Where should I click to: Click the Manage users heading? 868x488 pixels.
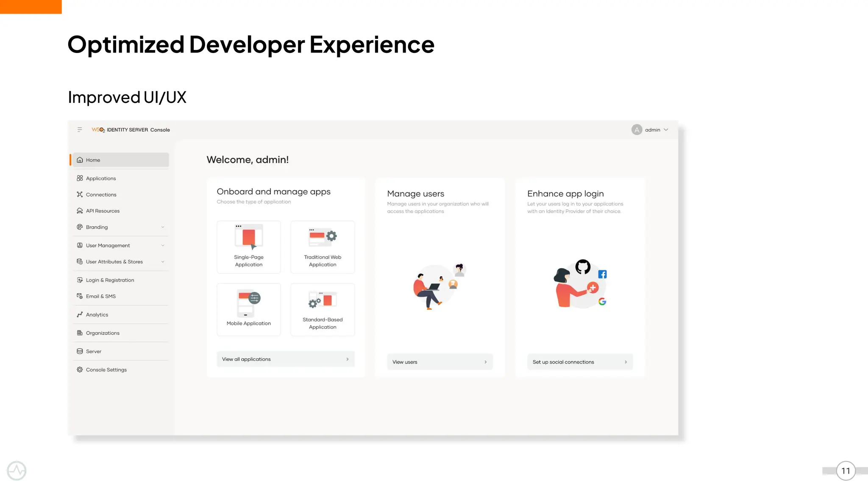point(415,194)
